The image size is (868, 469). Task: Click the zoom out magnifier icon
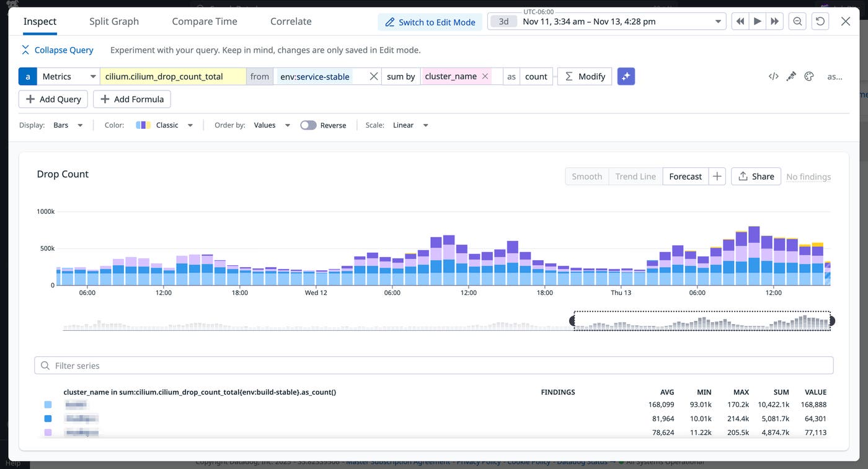(797, 20)
